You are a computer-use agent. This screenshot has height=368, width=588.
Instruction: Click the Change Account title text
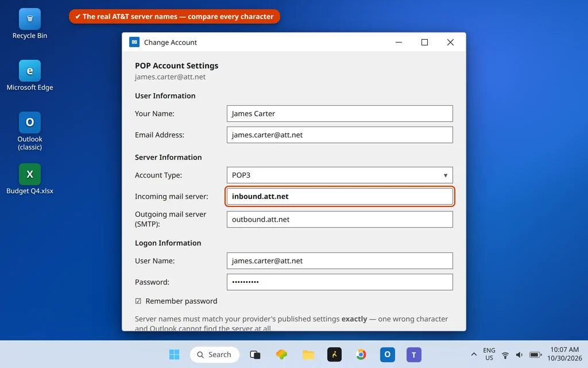click(x=170, y=43)
